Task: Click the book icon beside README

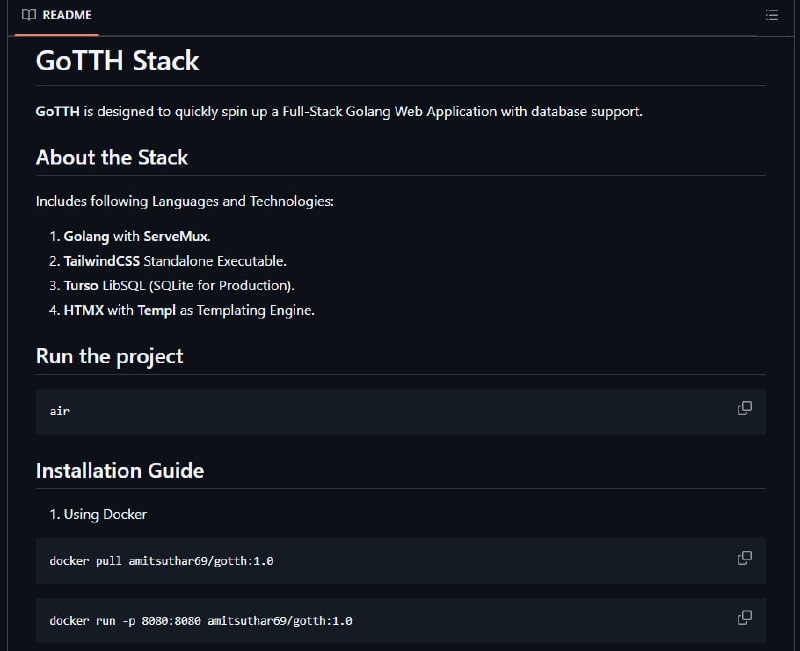Action: pyautogui.click(x=29, y=15)
